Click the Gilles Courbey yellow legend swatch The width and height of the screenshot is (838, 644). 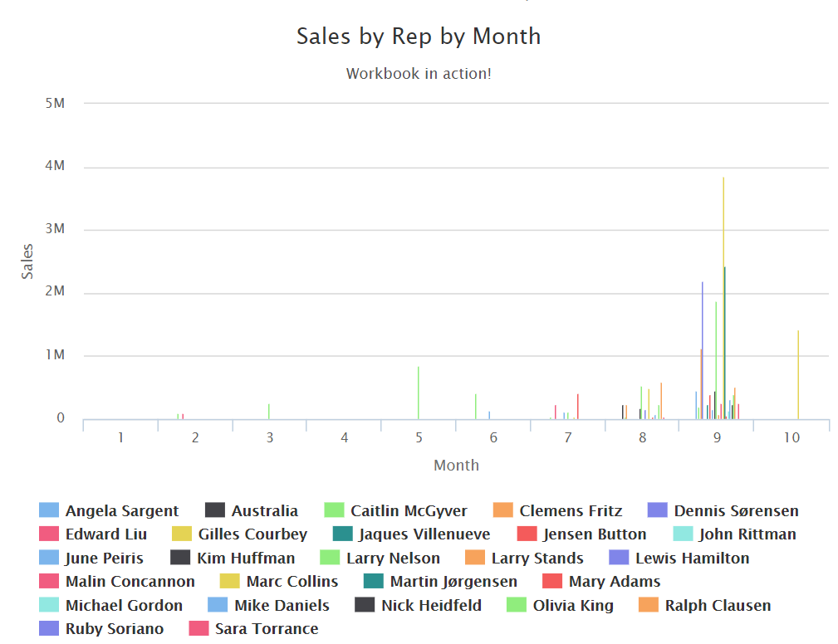[x=182, y=534]
